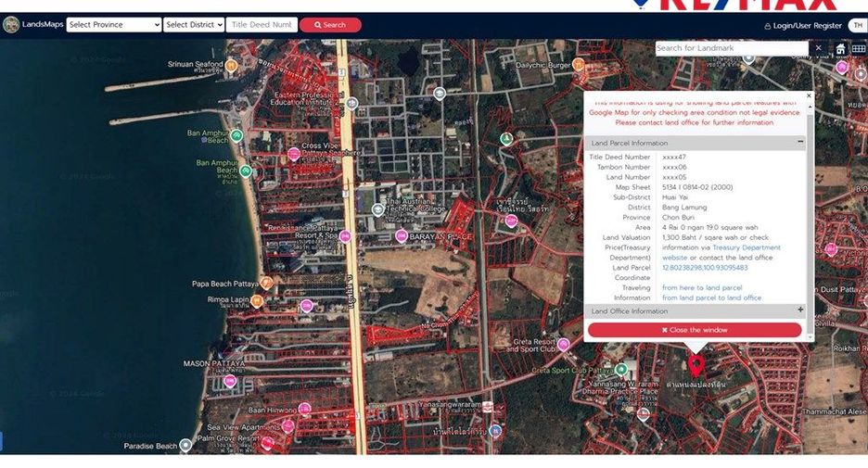Click the Dailychic Burger restaurant pin
This screenshot has height=468, width=868.
click(x=579, y=65)
